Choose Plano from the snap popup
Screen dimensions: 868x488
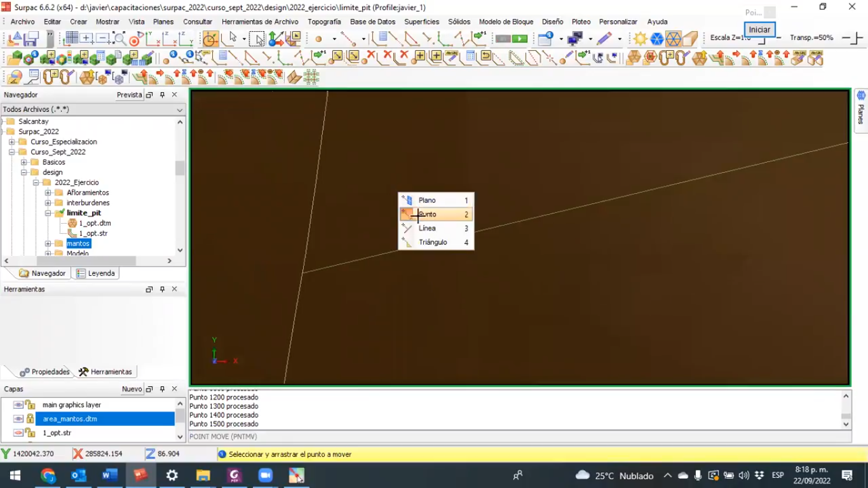coord(436,200)
